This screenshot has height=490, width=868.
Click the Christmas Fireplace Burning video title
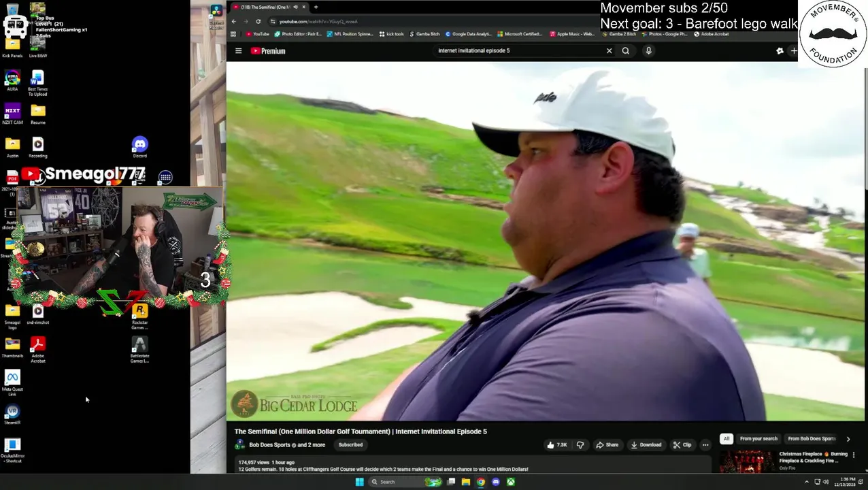click(x=813, y=457)
